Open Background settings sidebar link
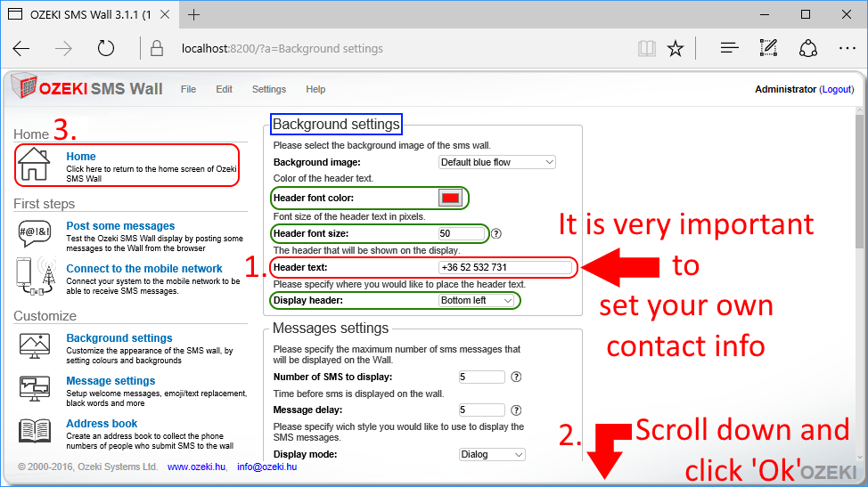 pyautogui.click(x=119, y=337)
